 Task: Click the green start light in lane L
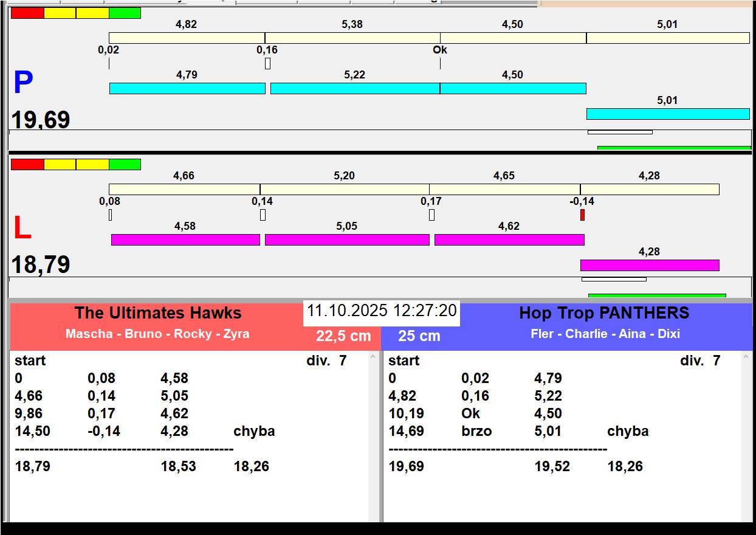tap(125, 164)
